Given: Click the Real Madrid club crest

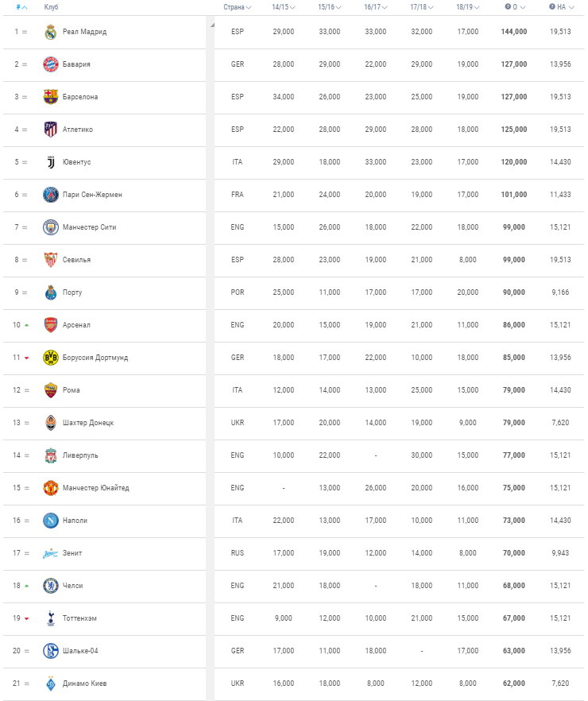Looking at the screenshot, I should click(51, 32).
